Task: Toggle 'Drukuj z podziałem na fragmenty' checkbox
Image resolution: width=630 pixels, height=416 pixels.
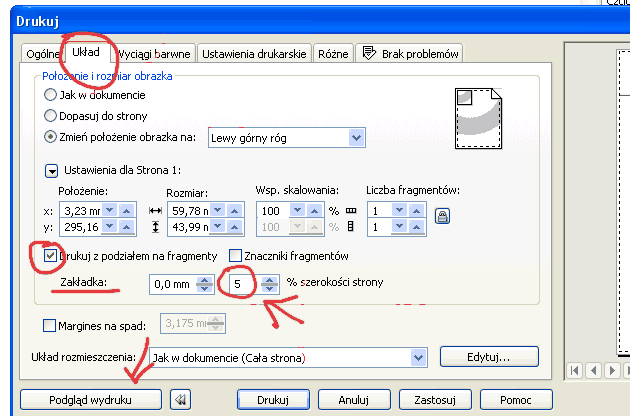Action: pos(51,256)
